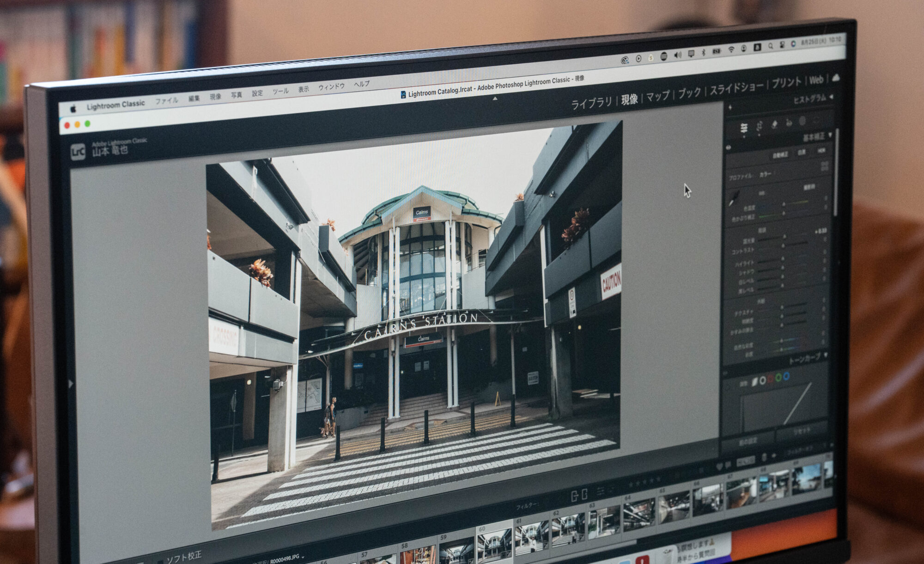924x564 pixels.
Task: Switch to プリント module
Action: pos(786,83)
